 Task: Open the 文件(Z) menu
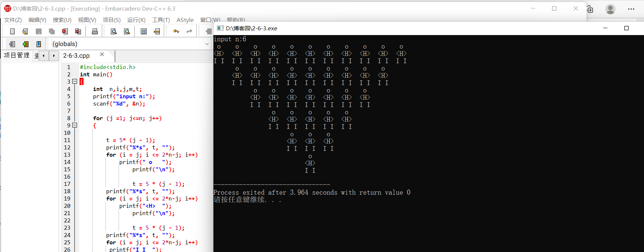13,20
